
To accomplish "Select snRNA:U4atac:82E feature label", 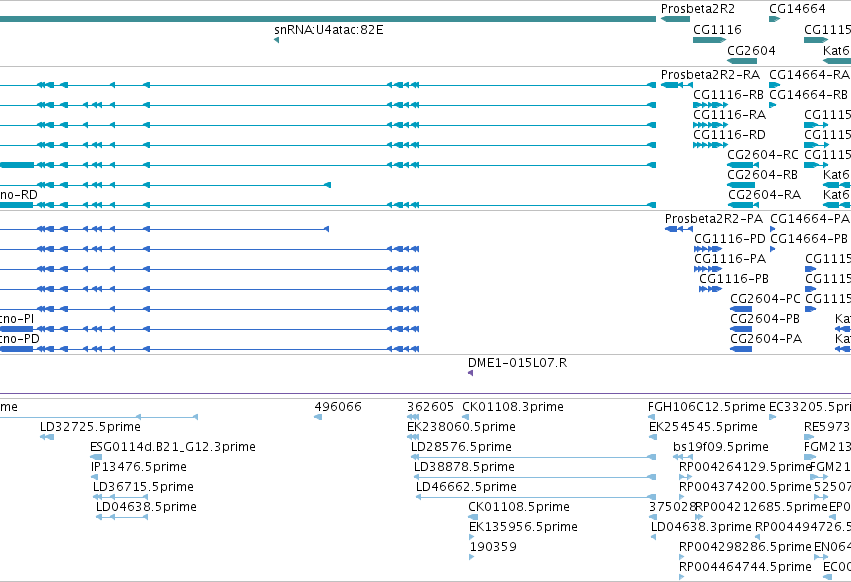I will tap(329, 29).
